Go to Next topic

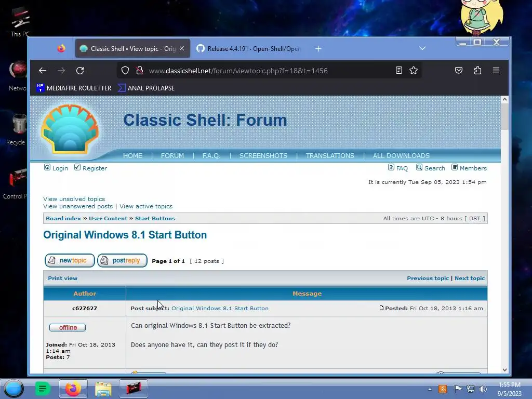click(x=470, y=278)
